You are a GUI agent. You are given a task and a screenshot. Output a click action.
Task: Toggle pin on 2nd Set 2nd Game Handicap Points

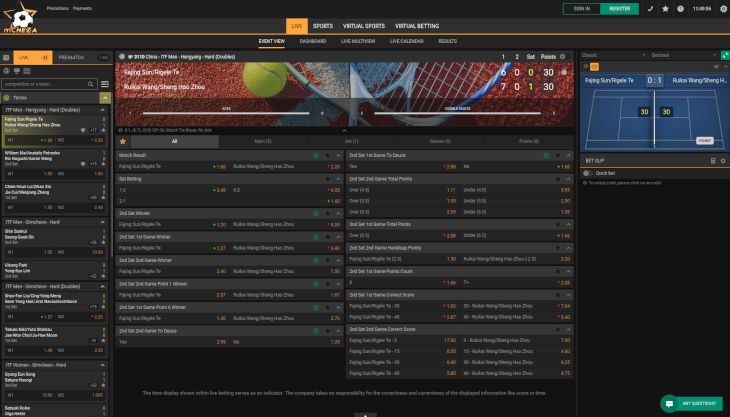558,248
